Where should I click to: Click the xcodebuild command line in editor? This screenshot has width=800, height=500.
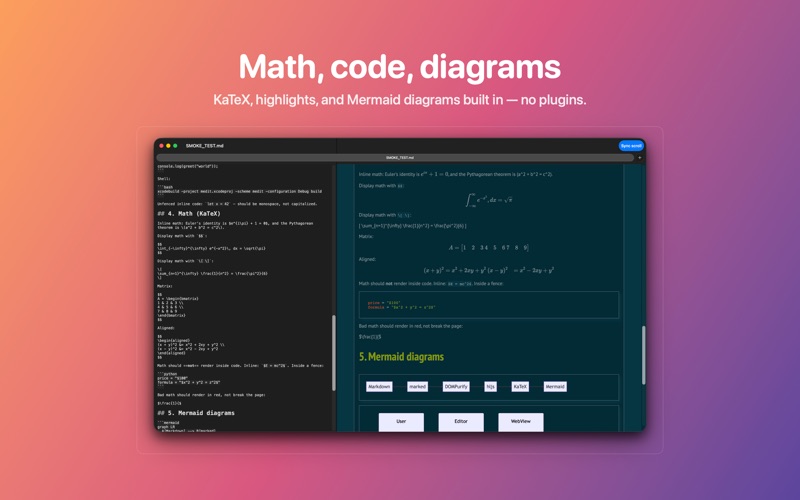(x=239, y=191)
